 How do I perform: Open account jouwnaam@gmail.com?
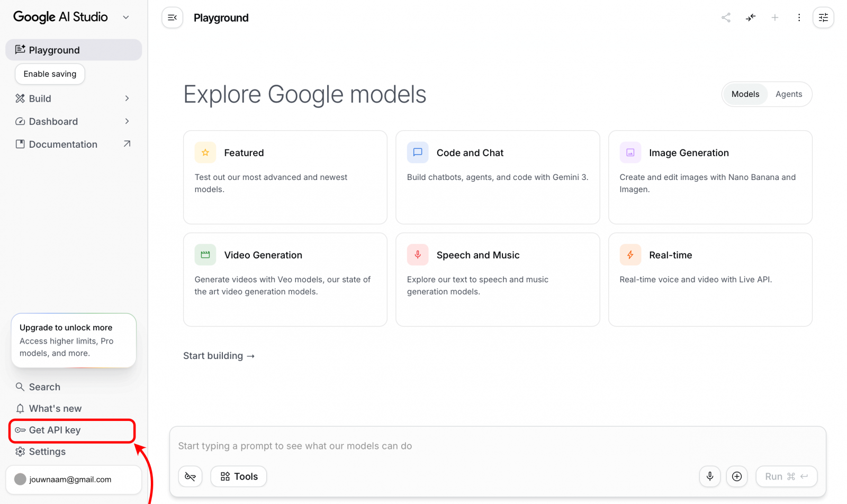(74, 480)
